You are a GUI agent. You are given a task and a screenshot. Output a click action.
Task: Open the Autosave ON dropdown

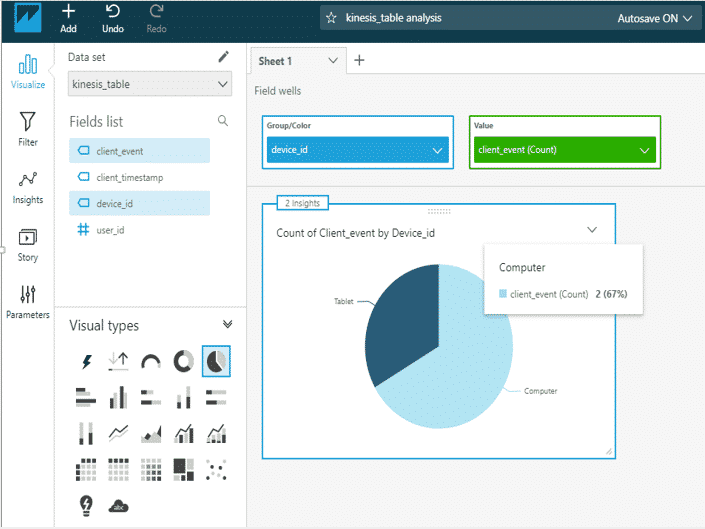coord(654,18)
